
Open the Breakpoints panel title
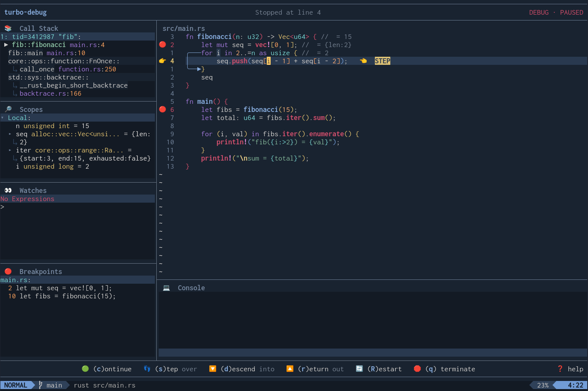coord(41,272)
